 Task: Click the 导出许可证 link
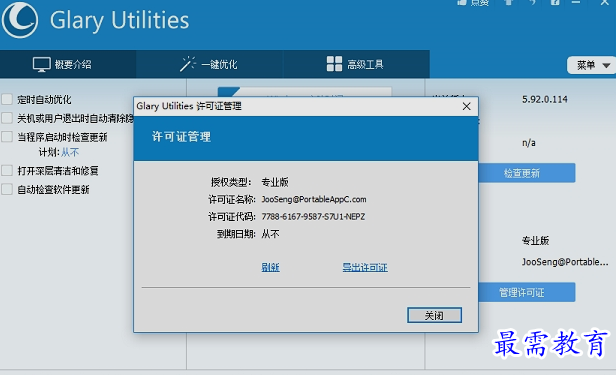[365, 267]
